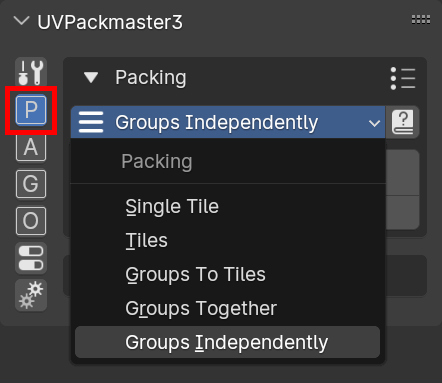442x383 pixels.
Task: Click the Groups Independently dropdown field
Action: (228, 122)
